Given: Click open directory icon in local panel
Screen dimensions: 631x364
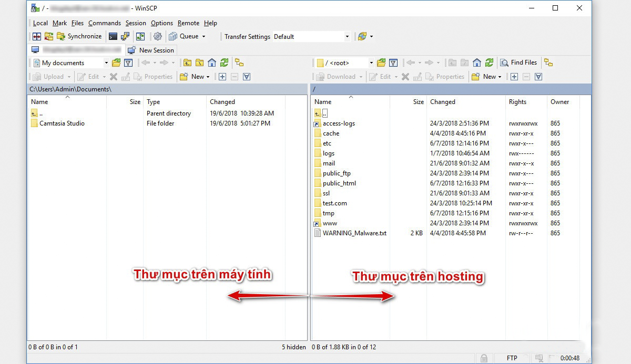Looking at the screenshot, I should [116, 63].
